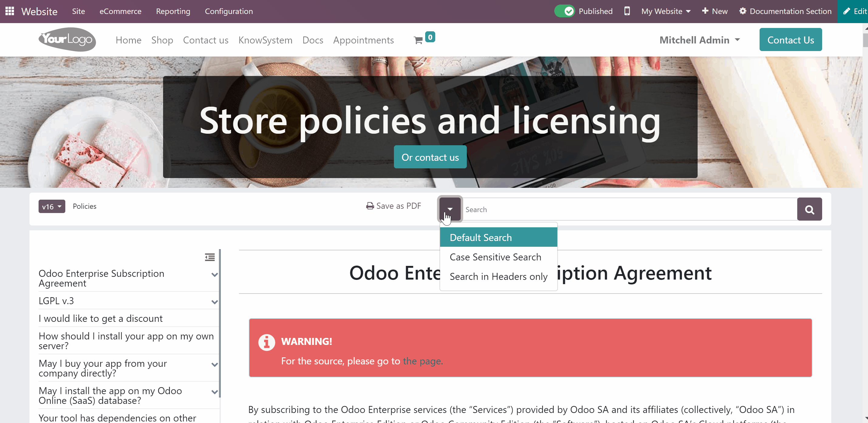Open the 'LGPL v.3' sidebar item
The image size is (868, 423).
point(56,301)
